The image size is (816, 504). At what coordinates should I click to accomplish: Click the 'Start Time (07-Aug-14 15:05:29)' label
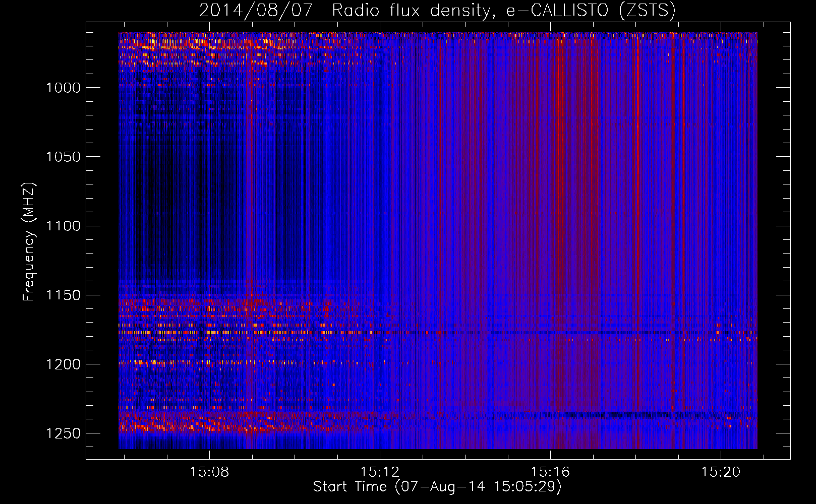(437, 487)
